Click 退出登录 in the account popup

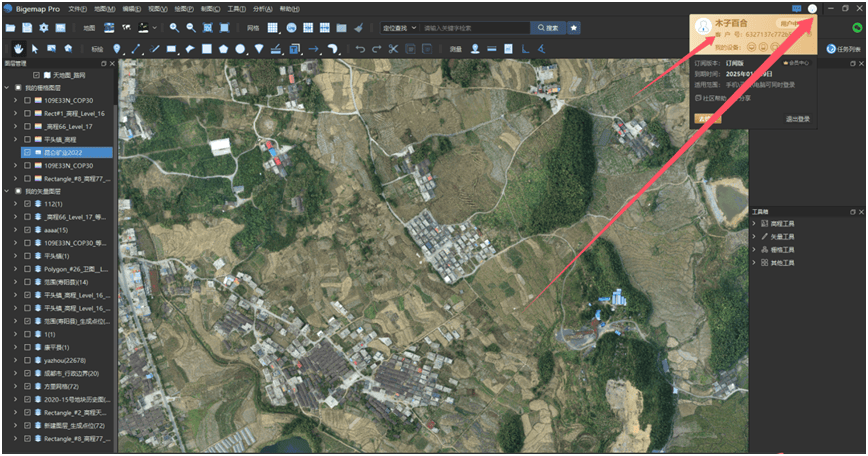tap(798, 119)
